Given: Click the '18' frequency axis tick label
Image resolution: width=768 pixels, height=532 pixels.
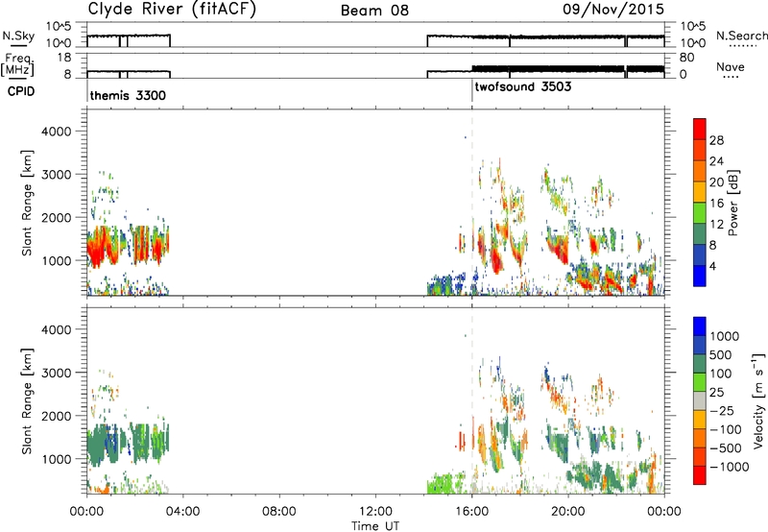Looking at the screenshot, I should coord(64,58).
